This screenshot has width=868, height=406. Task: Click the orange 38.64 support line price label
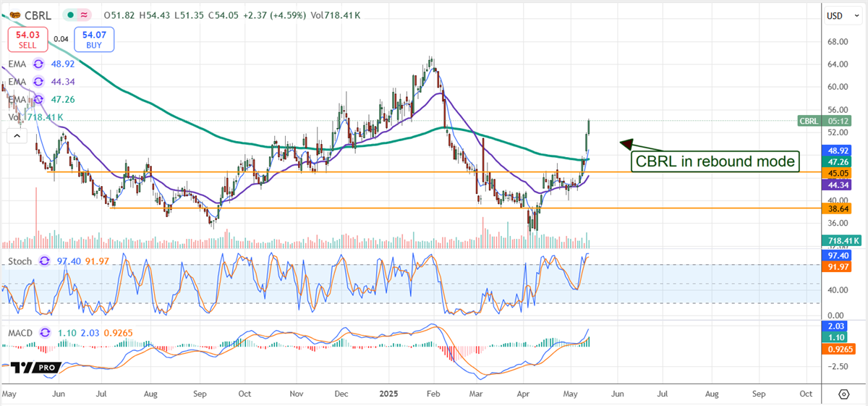[841, 207]
